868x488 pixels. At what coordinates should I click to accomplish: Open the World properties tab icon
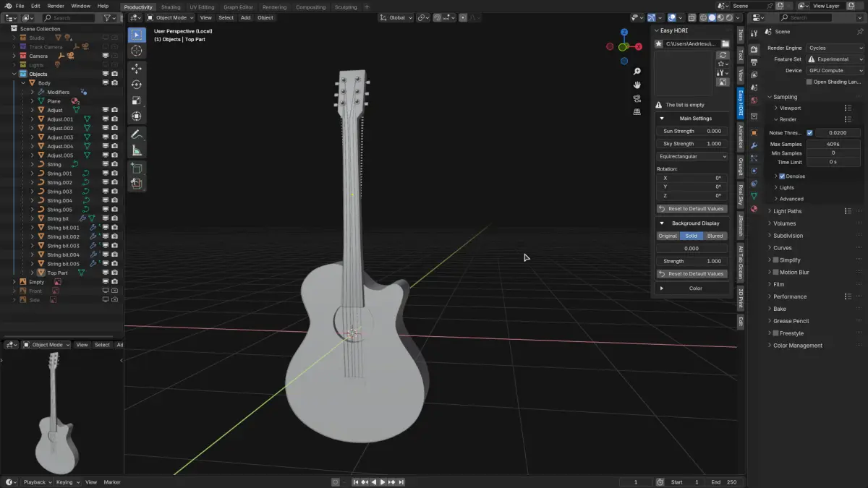(x=754, y=100)
